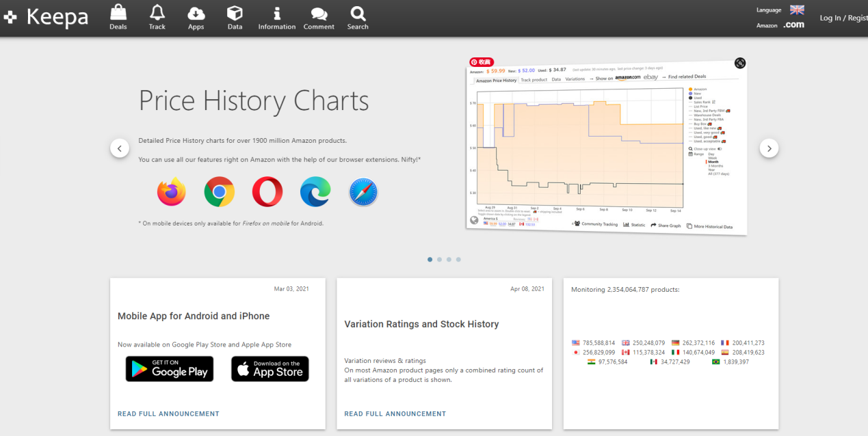Click the Variation Ratings and Stock History heading
868x436 pixels.
421,325
